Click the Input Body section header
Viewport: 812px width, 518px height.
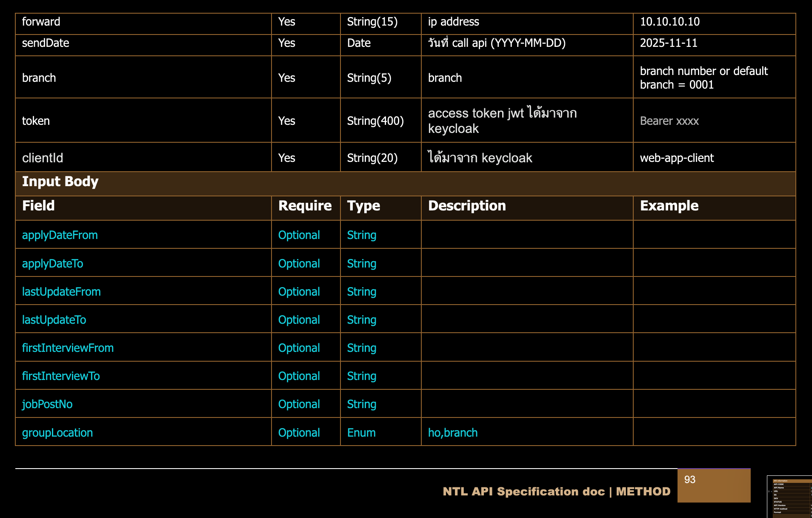click(x=60, y=182)
